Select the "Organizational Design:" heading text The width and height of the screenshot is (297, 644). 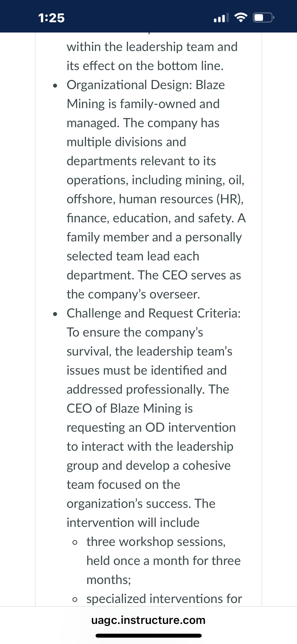coord(129,85)
